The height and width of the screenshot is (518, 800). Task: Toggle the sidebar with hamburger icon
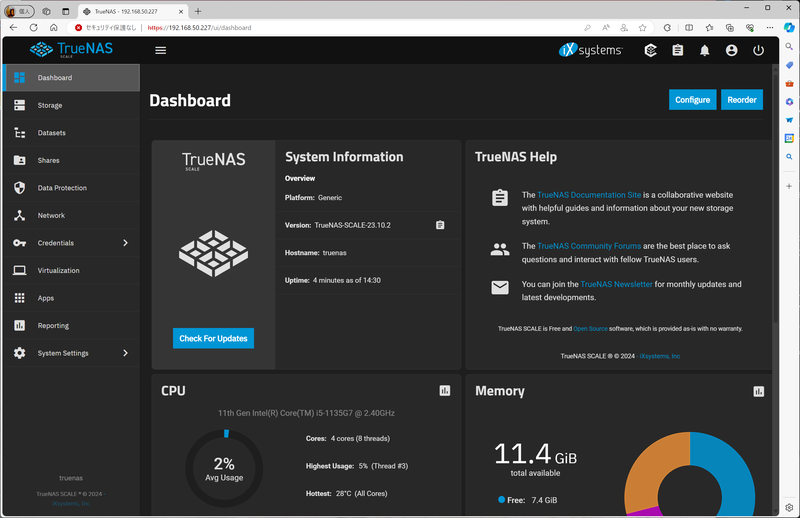[x=161, y=50]
